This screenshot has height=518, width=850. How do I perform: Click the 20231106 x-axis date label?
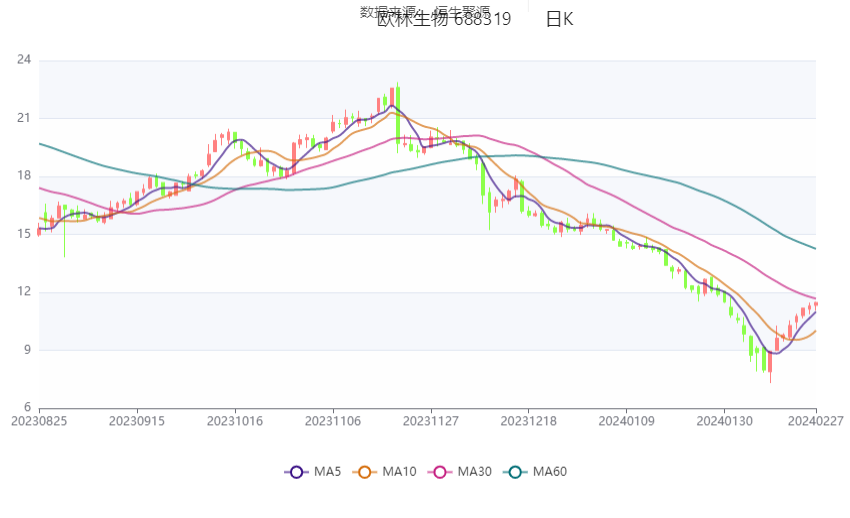tap(334, 422)
